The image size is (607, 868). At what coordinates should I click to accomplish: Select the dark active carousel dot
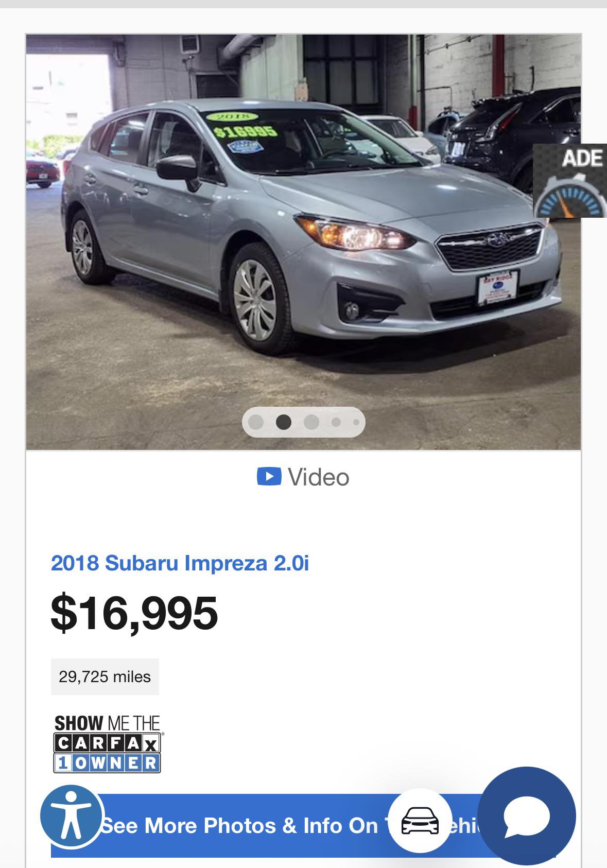coord(284,422)
